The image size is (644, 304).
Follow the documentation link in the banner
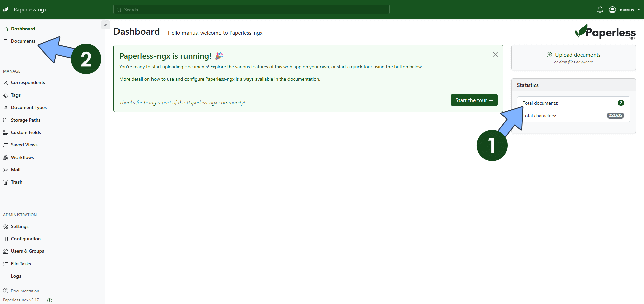tap(303, 79)
